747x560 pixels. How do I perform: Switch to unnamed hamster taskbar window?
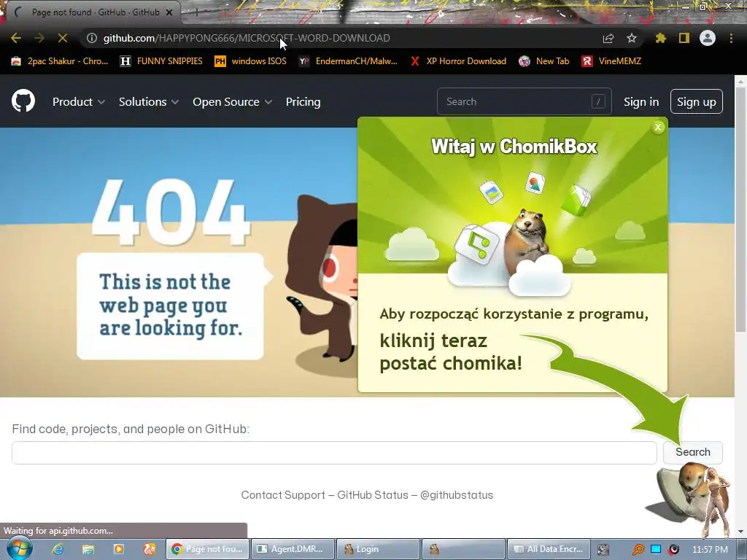click(463, 549)
